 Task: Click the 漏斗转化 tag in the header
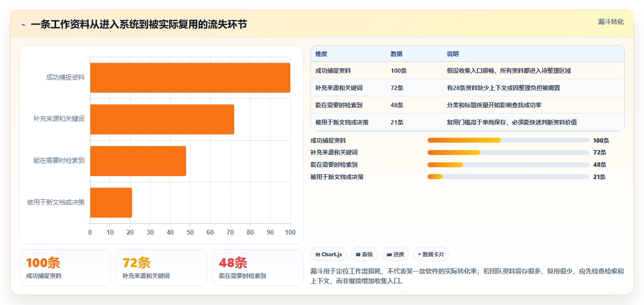click(x=611, y=22)
